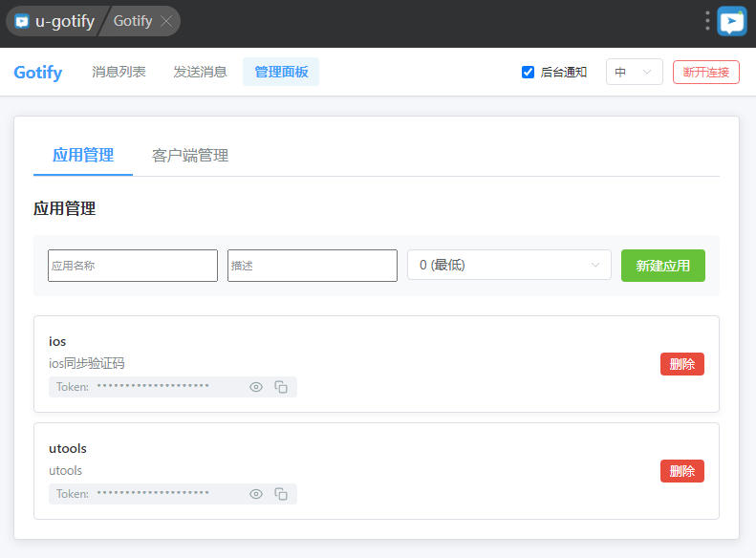The width and height of the screenshot is (756, 558).
Task: Click the 新建应用 button
Action: [x=662, y=266]
